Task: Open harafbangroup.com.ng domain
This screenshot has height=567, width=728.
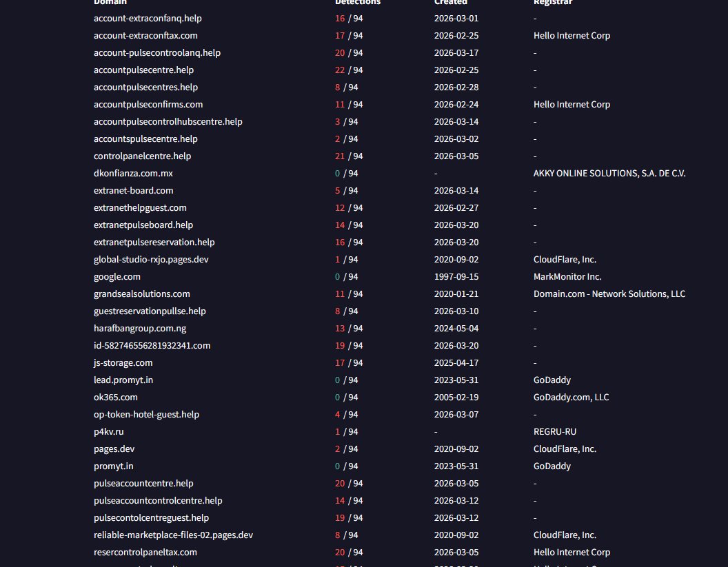Action: (140, 328)
